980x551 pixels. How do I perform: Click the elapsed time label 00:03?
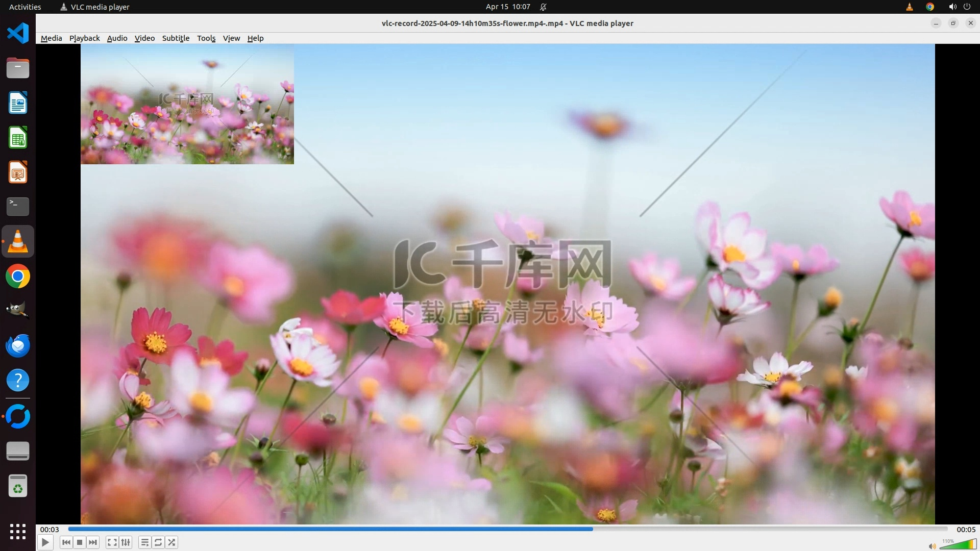click(x=50, y=530)
